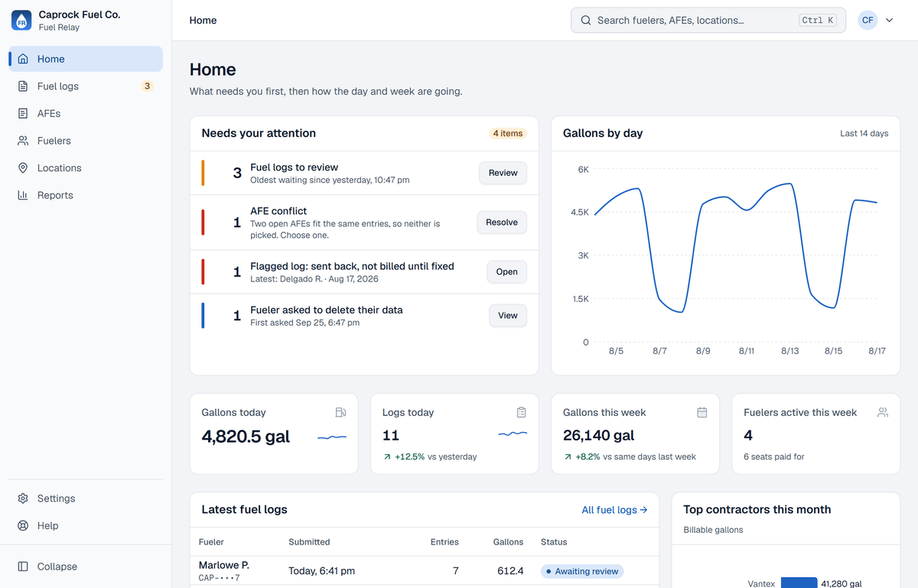918x588 pixels.
Task: Click the people icon on Fuelers active card
Action: [883, 412]
